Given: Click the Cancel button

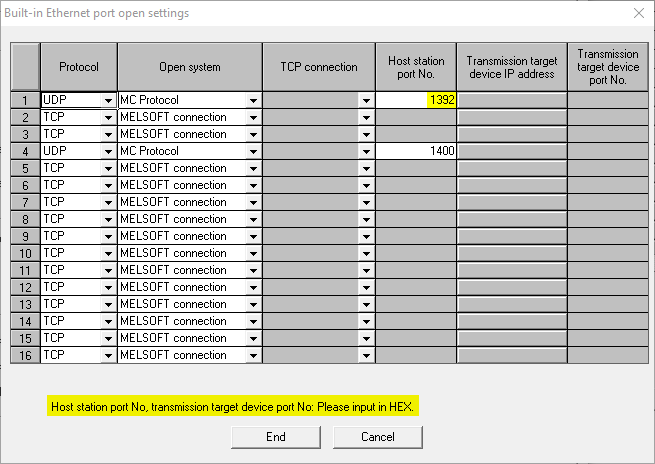Looking at the screenshot, I should 377,437.
